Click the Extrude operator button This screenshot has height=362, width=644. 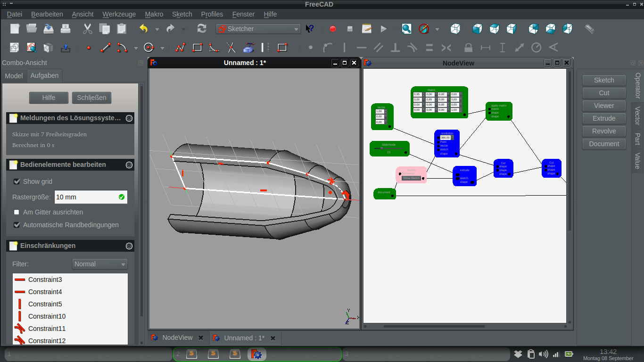tap(604, 118)
